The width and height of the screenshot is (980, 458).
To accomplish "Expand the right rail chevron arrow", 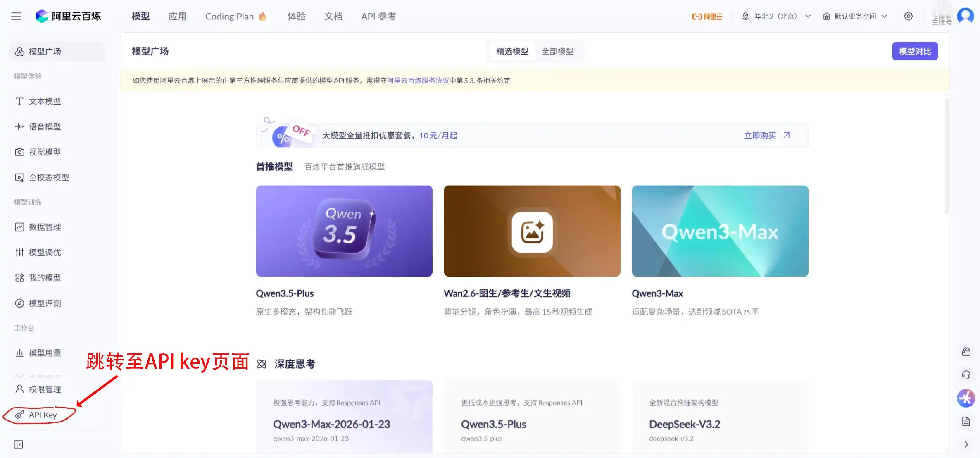I will pos(966,444).
